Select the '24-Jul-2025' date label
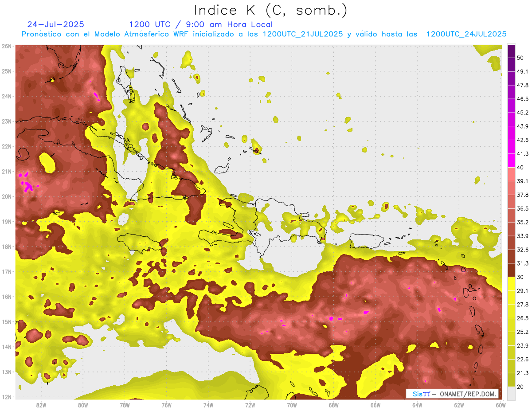 click(55, 24)
